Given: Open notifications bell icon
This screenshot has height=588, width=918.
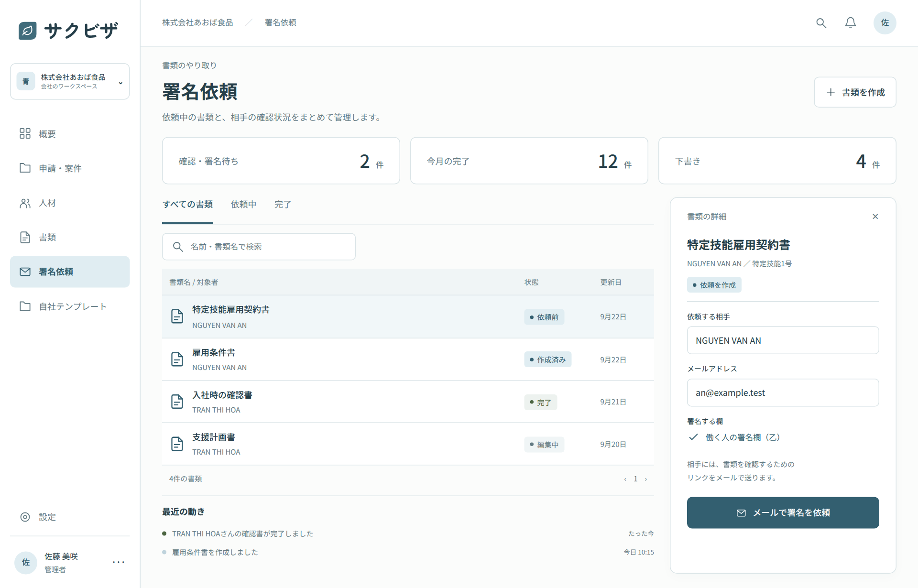Looking at the screenshot, I should click(x=850, y=23).
